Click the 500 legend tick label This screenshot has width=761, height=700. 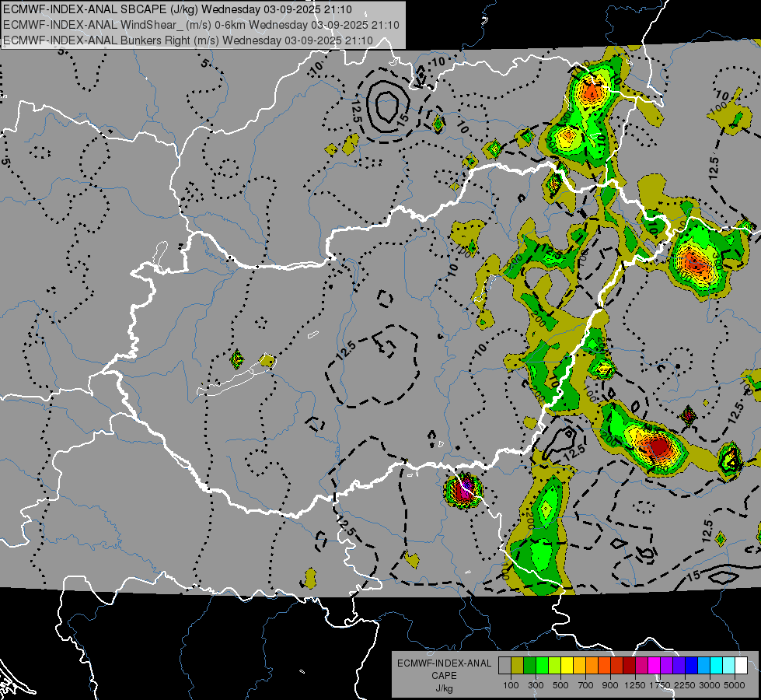pos(560,685)
